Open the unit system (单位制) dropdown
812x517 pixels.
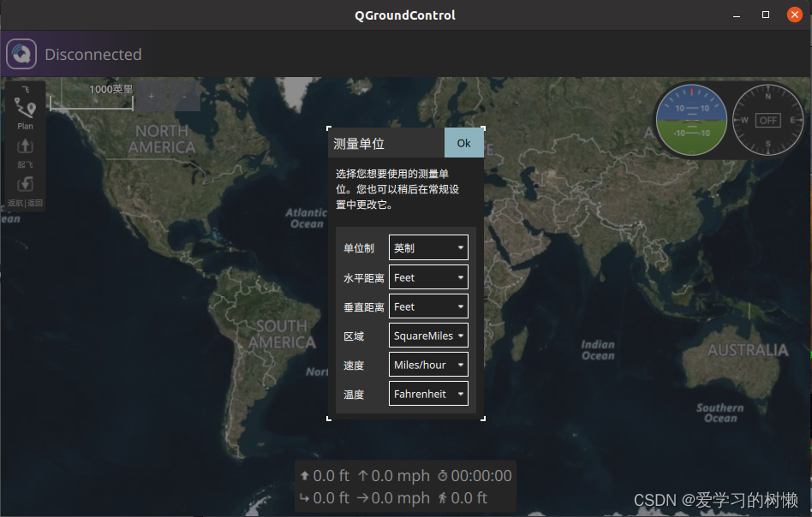click(428, 248)
